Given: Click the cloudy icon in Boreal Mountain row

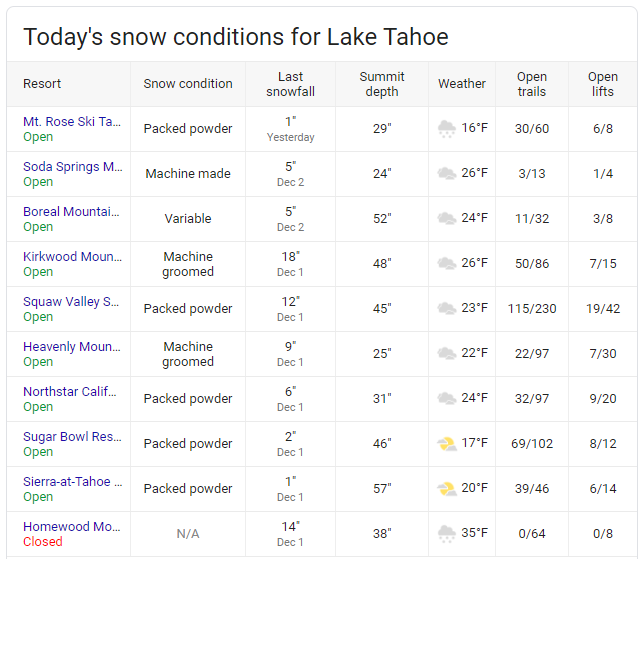Looking at the screenshot, I should pyautogui.click(x=447, y=218).
